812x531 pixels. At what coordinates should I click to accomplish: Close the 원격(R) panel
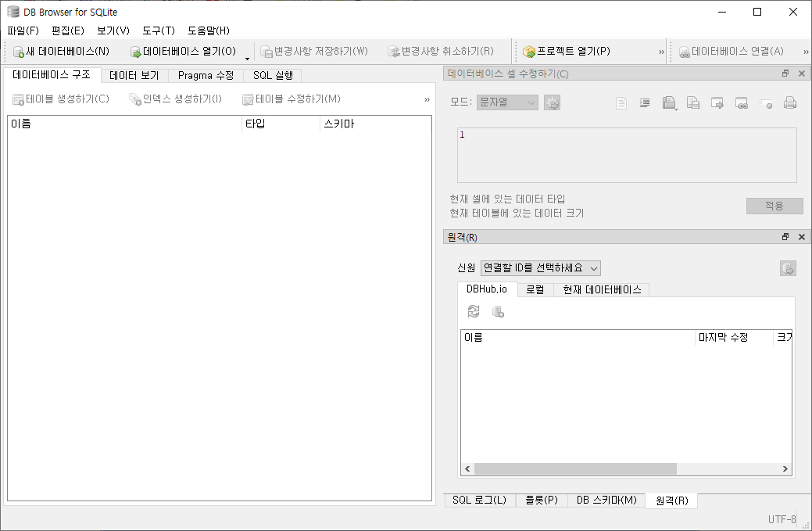tap(801, 237)
